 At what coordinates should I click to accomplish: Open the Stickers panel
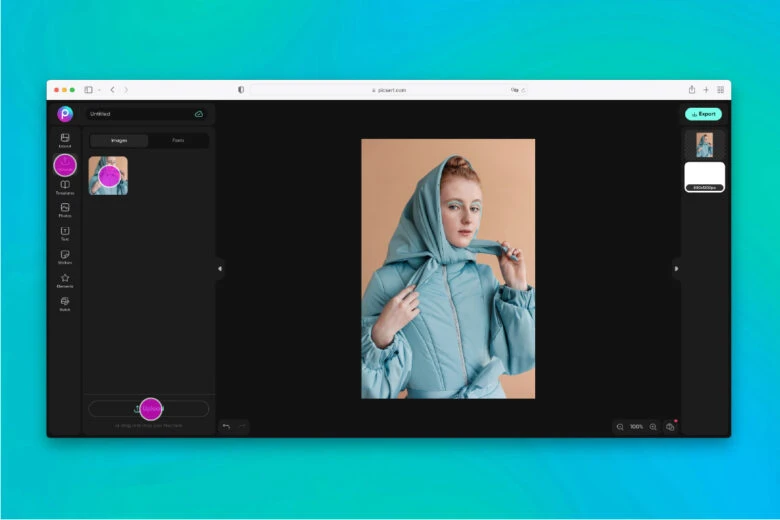point(65,257)
